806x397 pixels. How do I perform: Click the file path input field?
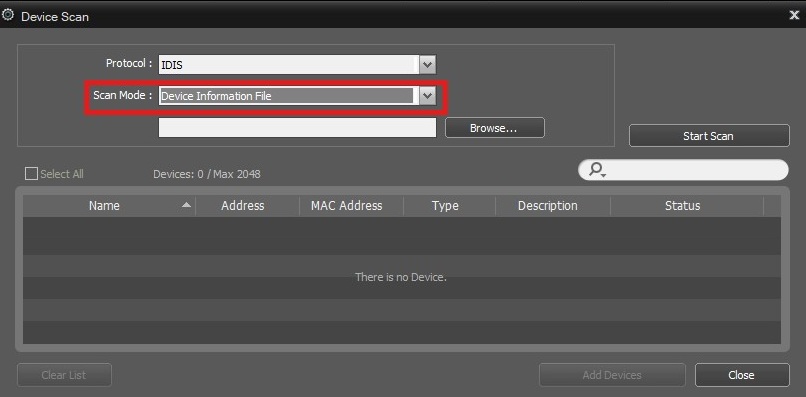point(297,128)
